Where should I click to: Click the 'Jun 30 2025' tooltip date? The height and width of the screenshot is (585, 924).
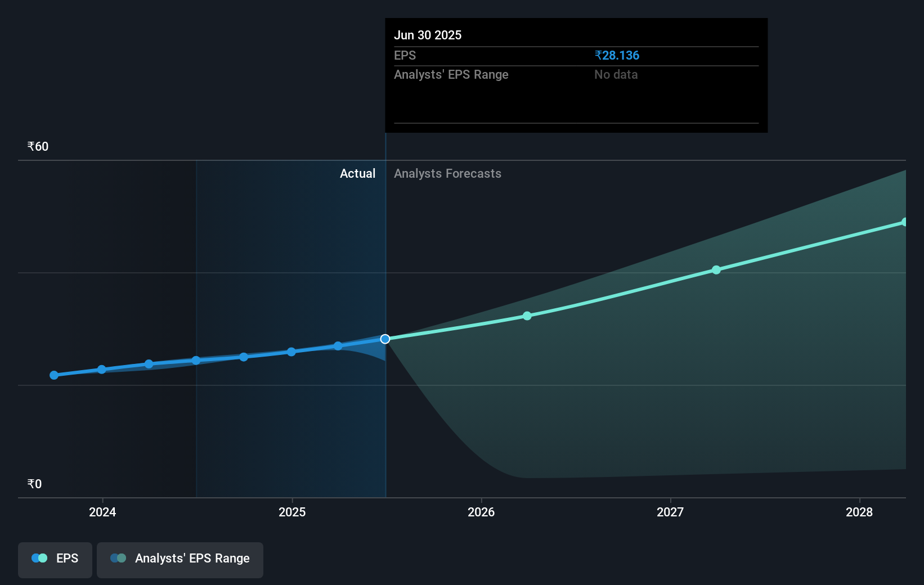(428, 35)
